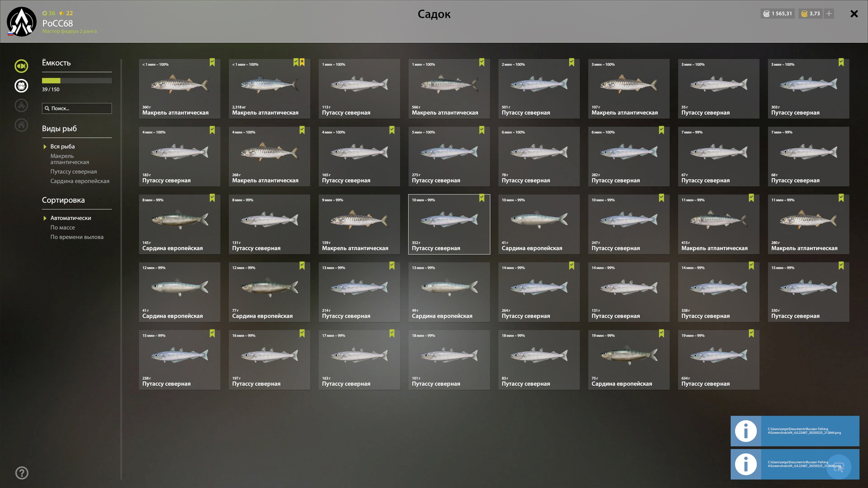Screen dimensions: 868x488
Task: Click the gold star marker on 2,318 кг mackerel
Action: 302,62
